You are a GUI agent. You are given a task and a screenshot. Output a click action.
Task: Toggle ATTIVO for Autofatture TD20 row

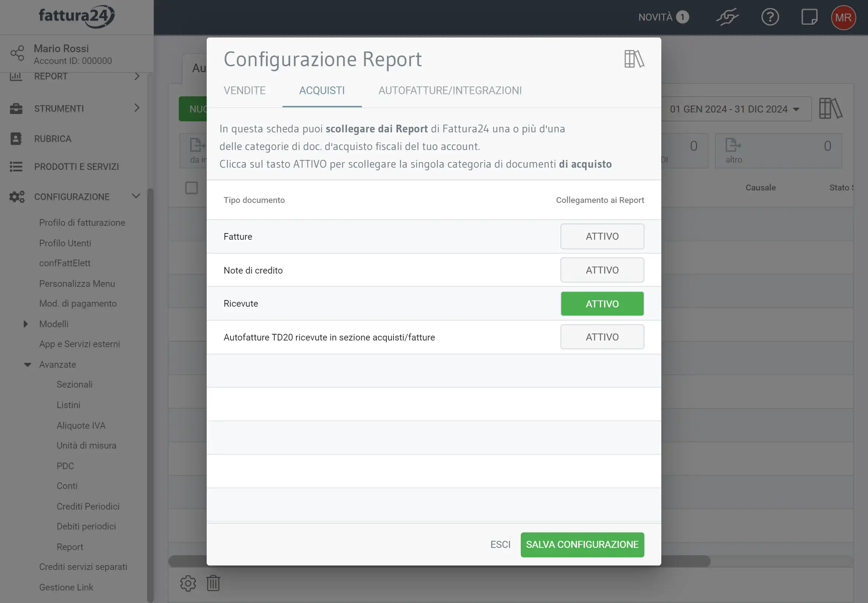[x=602, y=337]
